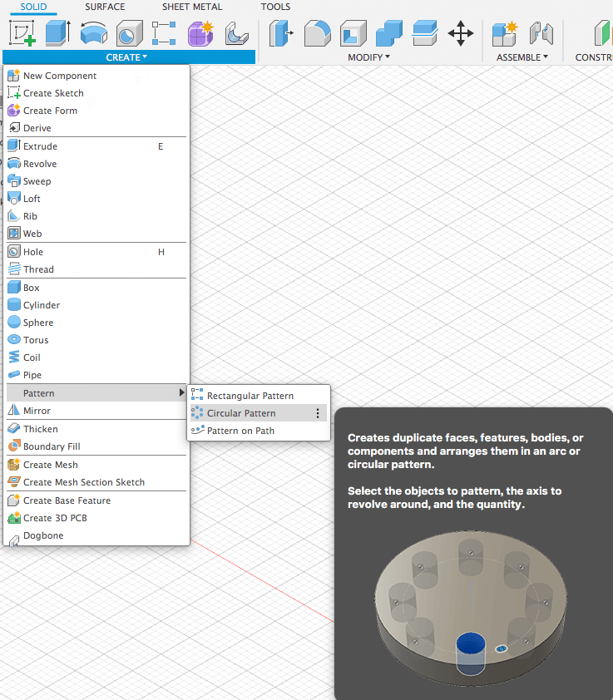This screenshot has height=700, width=613.
Task: Choose Rectangular Pattern from the submenu
Action: click(x=250, y=396)
